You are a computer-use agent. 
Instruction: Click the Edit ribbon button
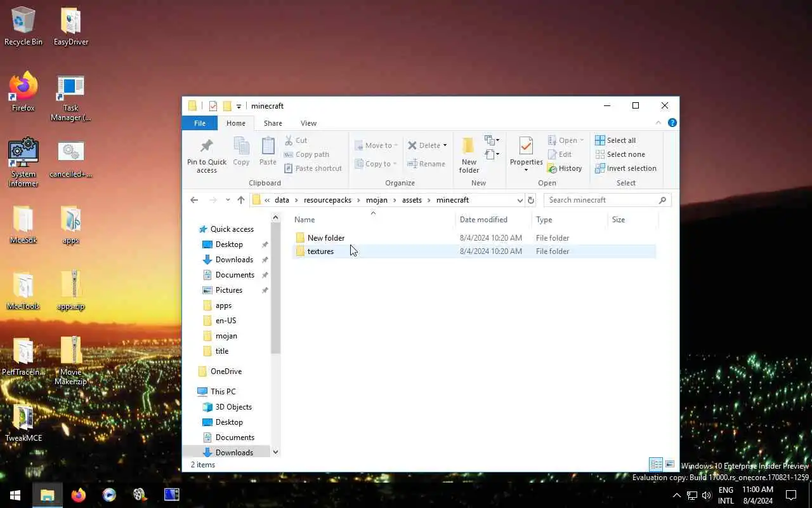[x=559, y=154]
